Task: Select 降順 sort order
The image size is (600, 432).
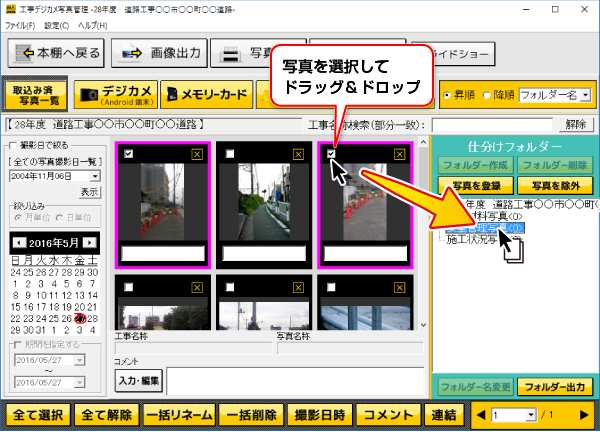Action: [486, 95]
